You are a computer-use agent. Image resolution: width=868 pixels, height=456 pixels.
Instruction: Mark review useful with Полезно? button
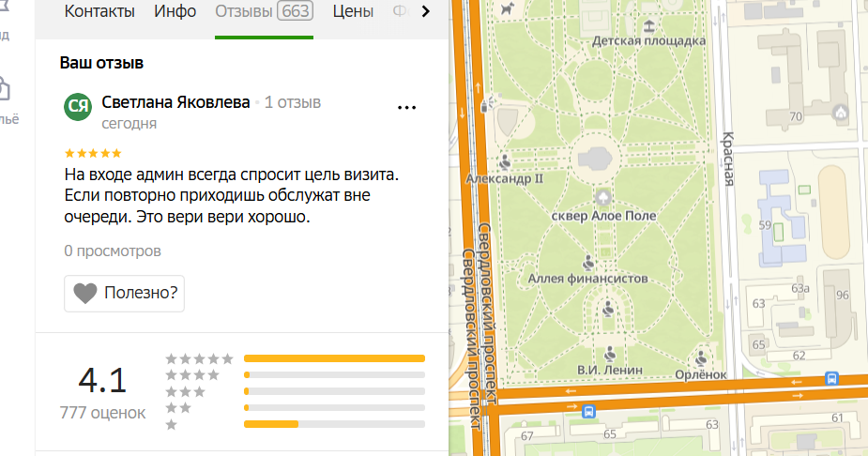click(124, 294)
